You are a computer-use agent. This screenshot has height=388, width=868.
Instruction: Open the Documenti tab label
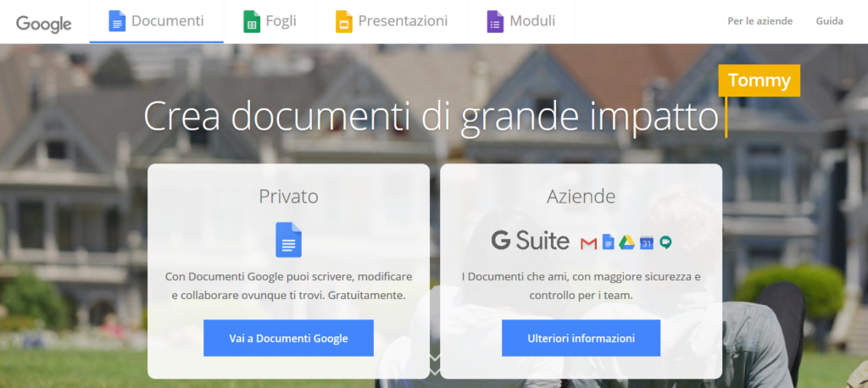[168, 21]
